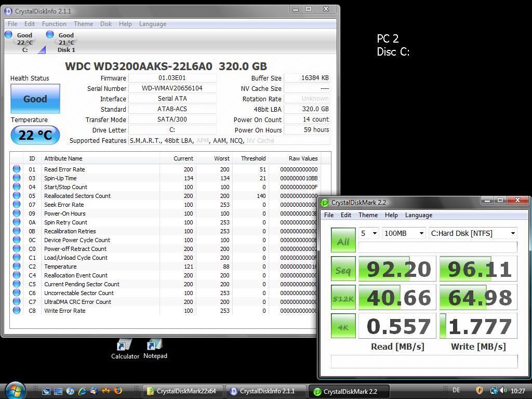This screenshot has height=399, width=532.
Task: Select the Write Error Rate status icon
Action: (x=17, y=310)
